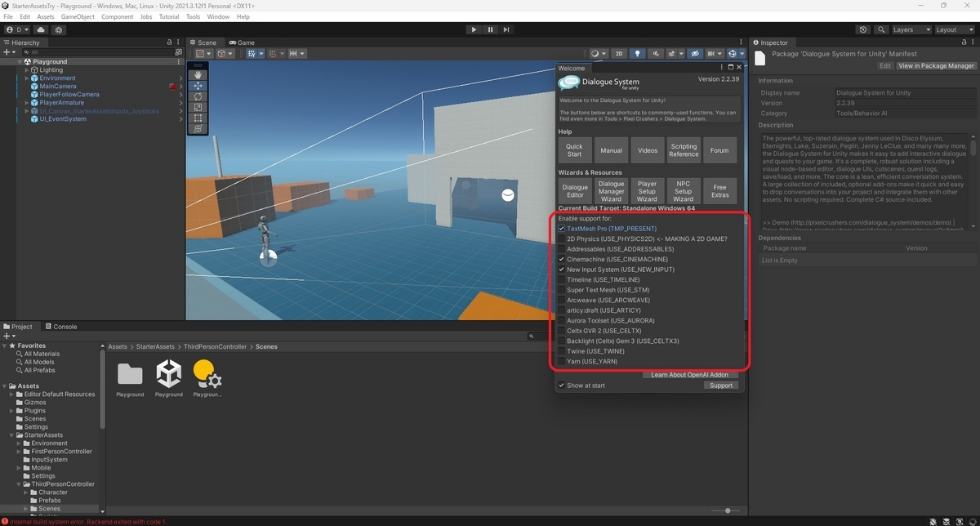Open the Unity cloud services icon
Image resolution: width=980 pixels, height=526 pixels.
tap(40, 29)
